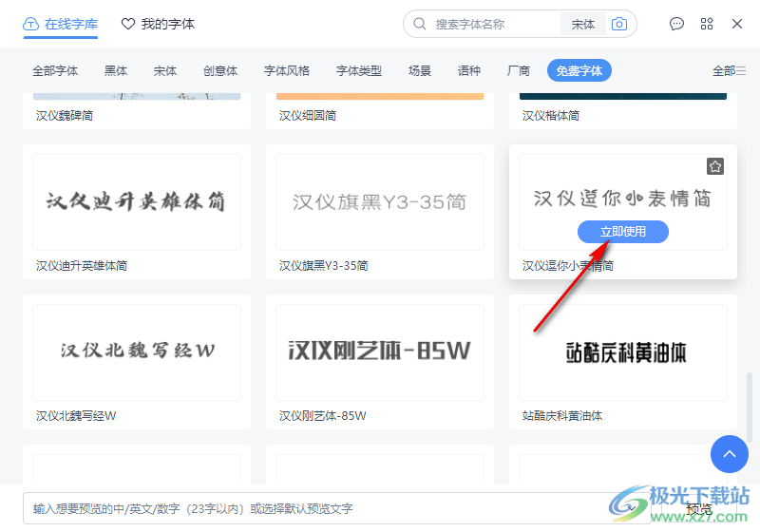The image size is (760, 532).
Task: Click the 汉仪楷体简 font name
Action: (551, 115)
